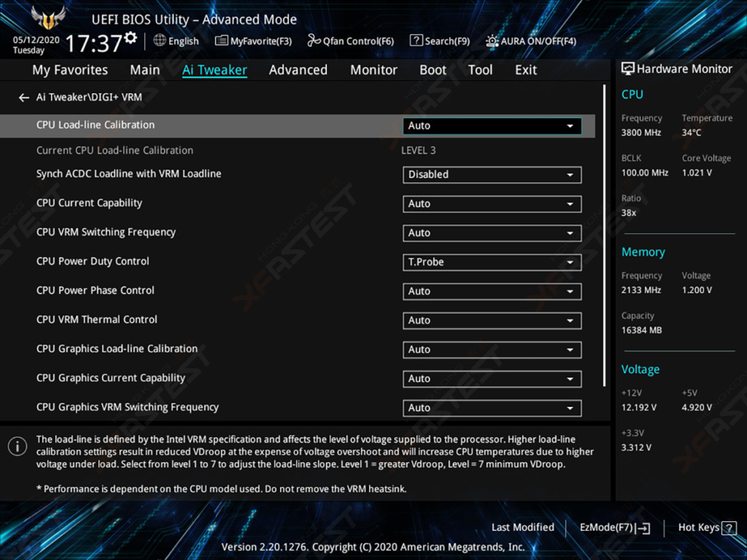This screenshot has height=560, width=747.
Task: Click the 05/12/2020 date display
Action: pyautogui.click(x=36, y=40)
